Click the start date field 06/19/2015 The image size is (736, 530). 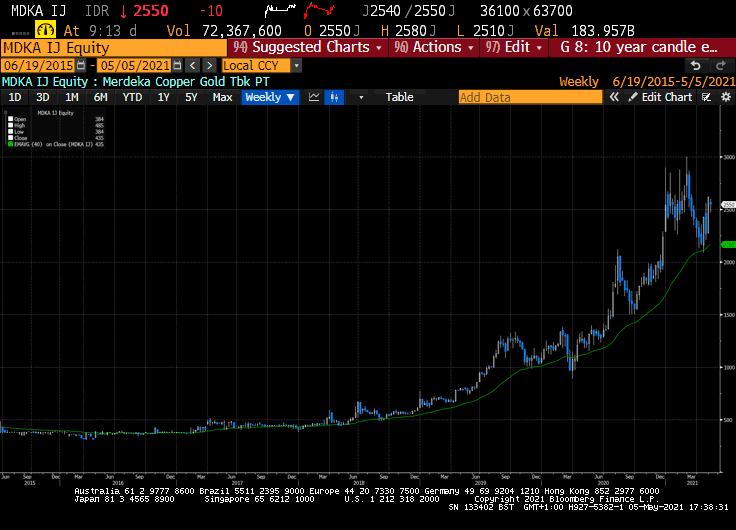(39, 65)
